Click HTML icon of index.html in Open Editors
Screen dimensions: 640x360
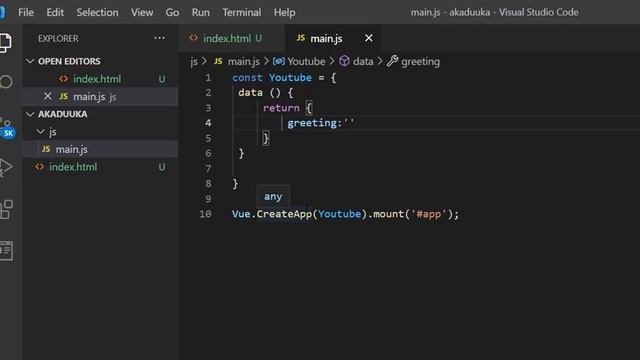pyautogui.click(x=63, y=78)
